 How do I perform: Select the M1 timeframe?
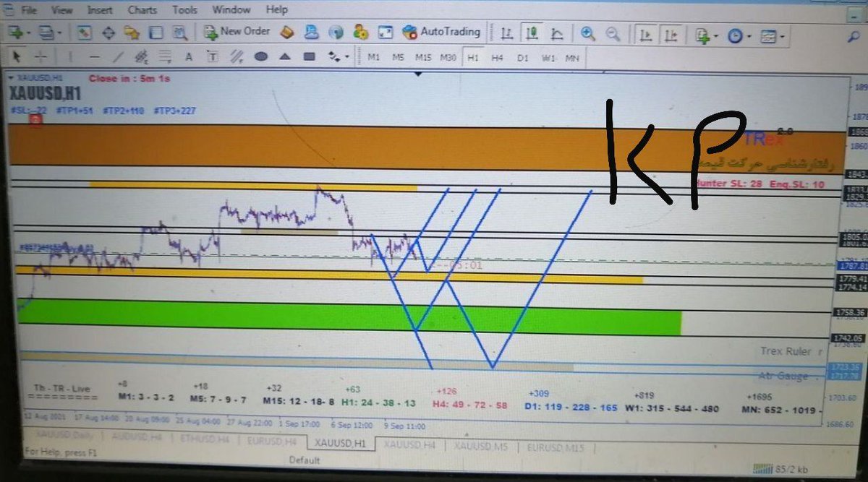coord(374,57)
